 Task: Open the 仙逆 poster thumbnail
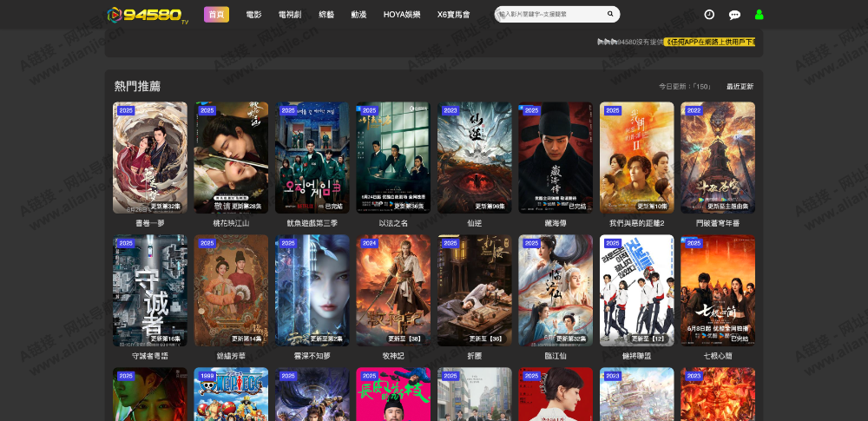tap(474, 157)
